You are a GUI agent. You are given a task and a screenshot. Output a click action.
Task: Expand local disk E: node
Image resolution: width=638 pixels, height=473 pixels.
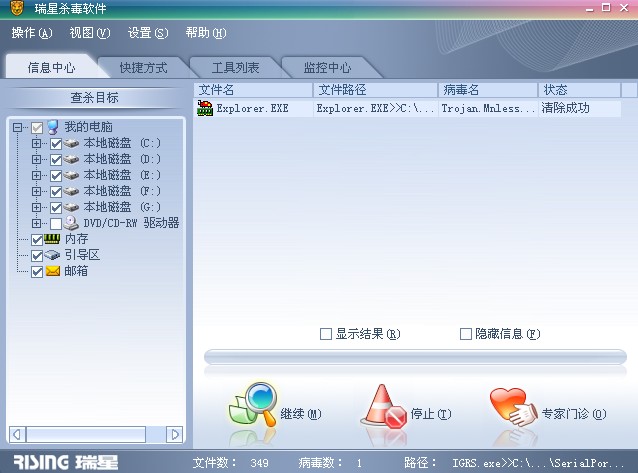(36, 176)
